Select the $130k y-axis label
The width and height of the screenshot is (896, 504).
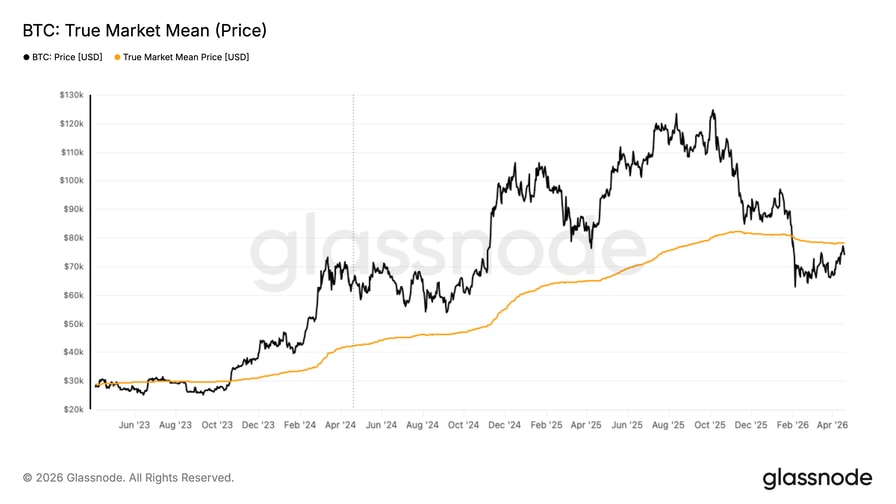69,95
